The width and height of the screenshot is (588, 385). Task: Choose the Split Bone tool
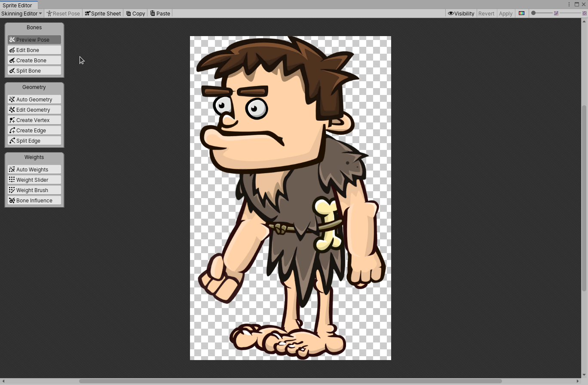coord(34,71)
